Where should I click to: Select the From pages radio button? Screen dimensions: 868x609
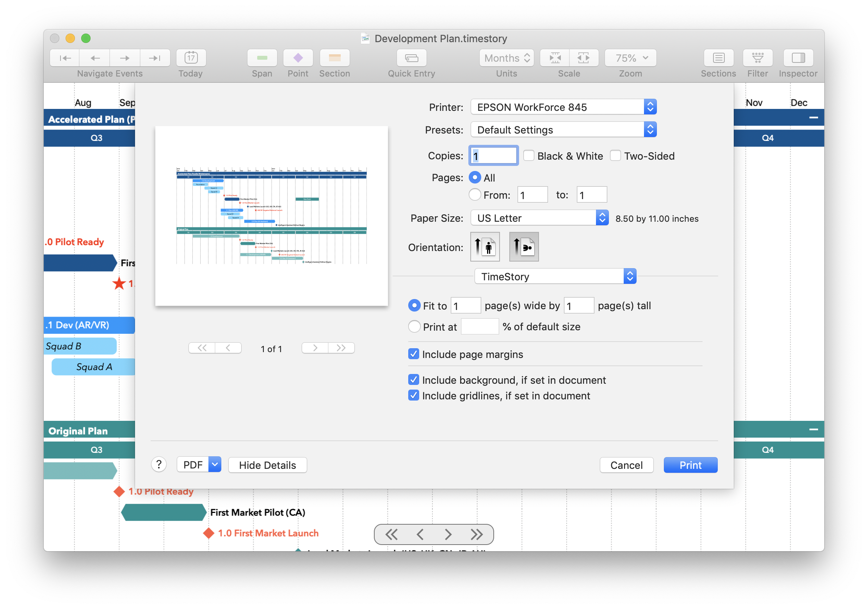click(x=475, y=194)
